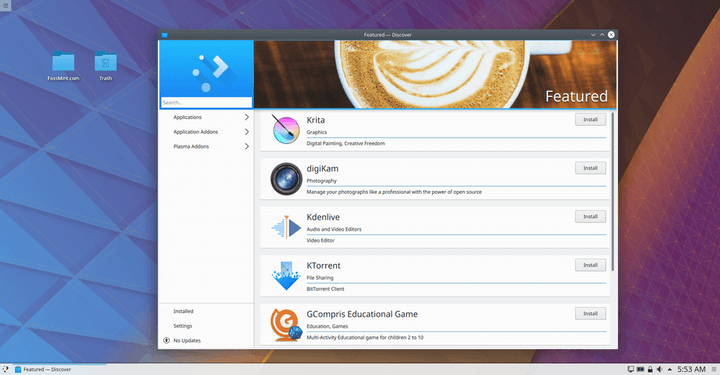The height and width of the screenshot is (375, 720).
Task: Install GCompris Educational Game
Action: tap(590, 313)
